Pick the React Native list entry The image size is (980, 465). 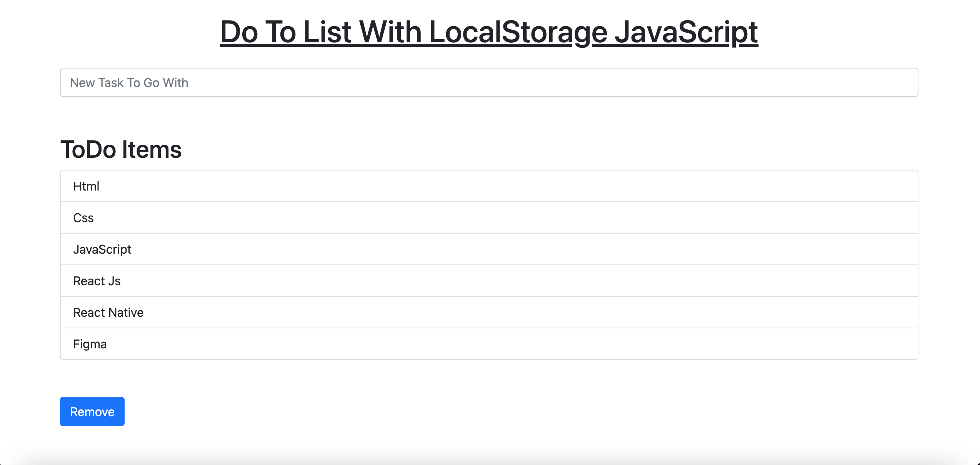click(x=108, y=313)
